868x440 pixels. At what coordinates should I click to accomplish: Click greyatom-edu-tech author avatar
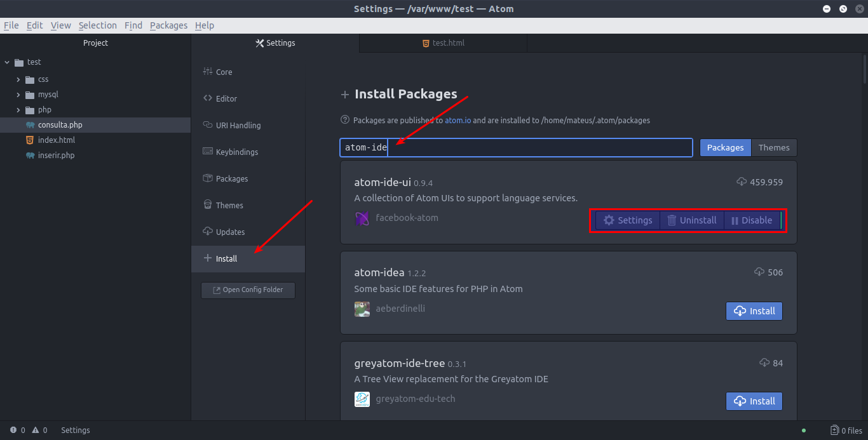point(362,399)
